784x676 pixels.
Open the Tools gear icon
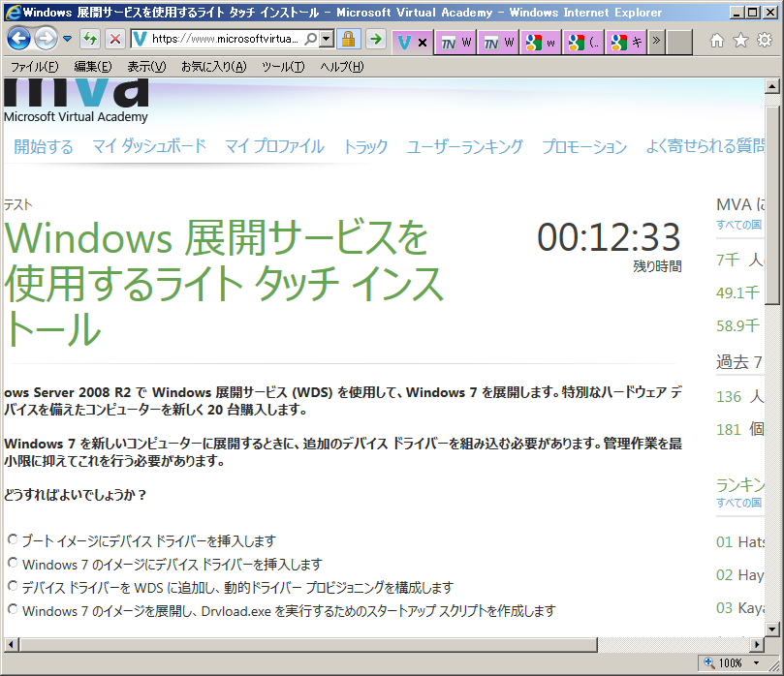[x=764, y=41]
